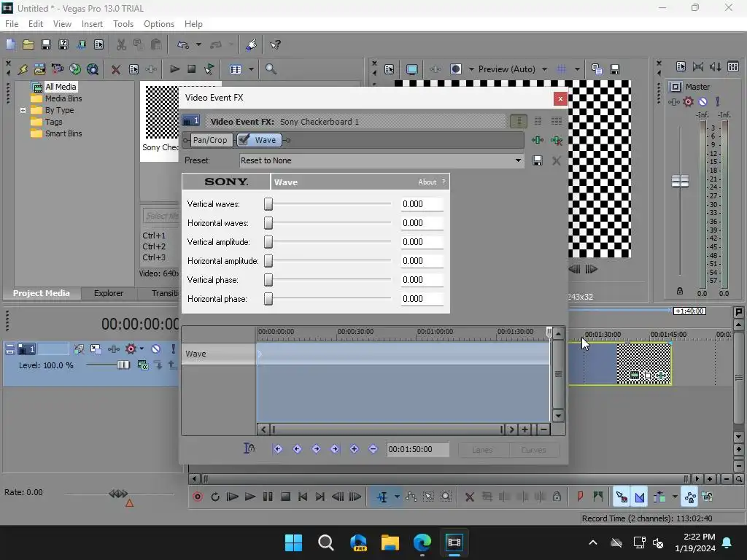Click the Record button in transport bar
The height and width of the screenshot is (560, 747).
197,497
